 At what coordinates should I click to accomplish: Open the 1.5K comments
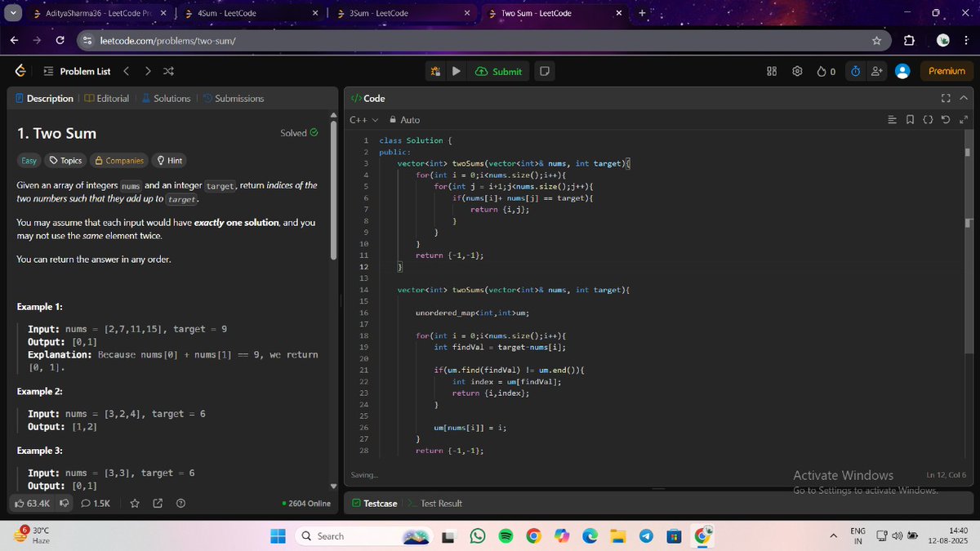point(96,503)
